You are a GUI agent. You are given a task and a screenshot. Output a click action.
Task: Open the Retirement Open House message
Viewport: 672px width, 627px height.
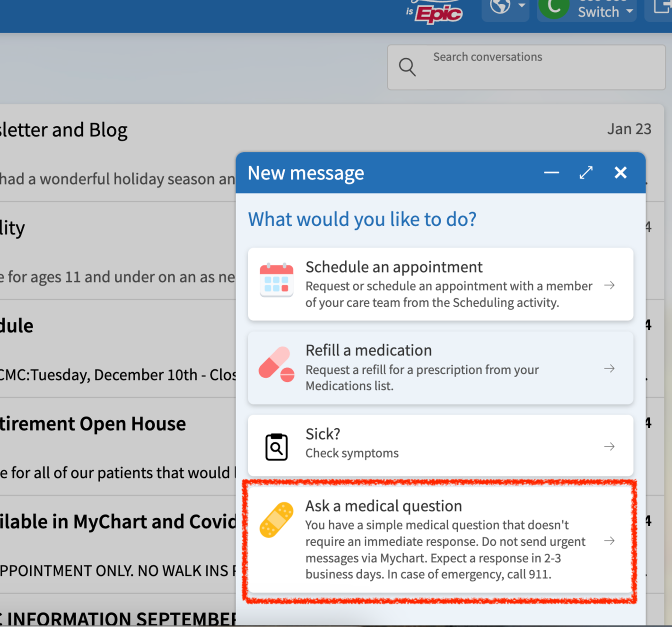tap(118, 446)
